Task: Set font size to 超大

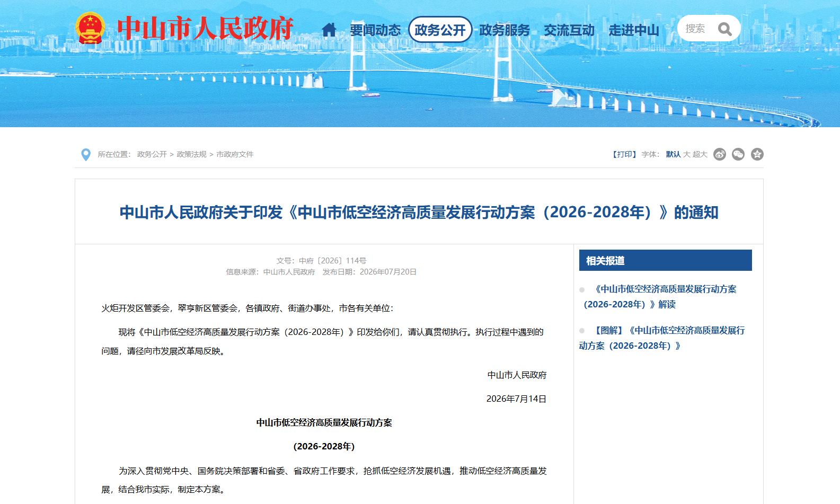Action: (700, 154)
